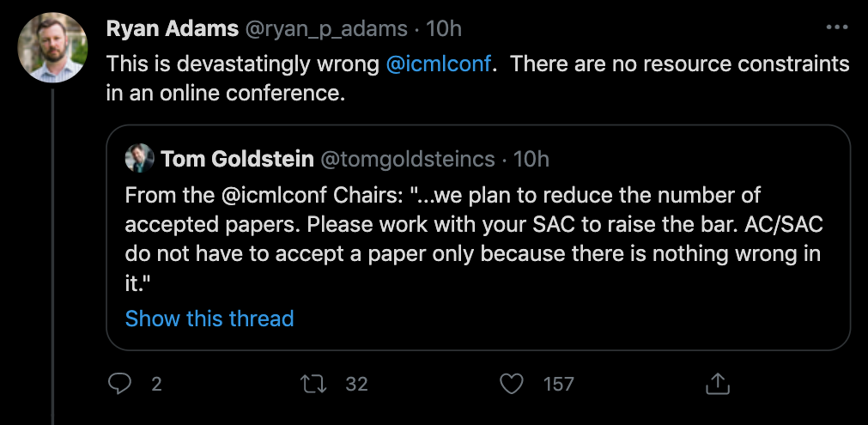View the 2 replies count
The image size is (868, 425).
click(156, 384)
